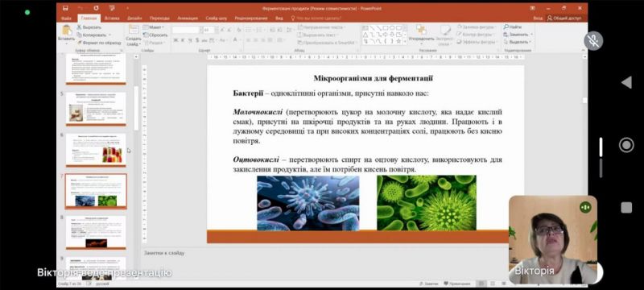
Task: Toggle Italic (К) in the font group
Action: (x=184, y=40)
